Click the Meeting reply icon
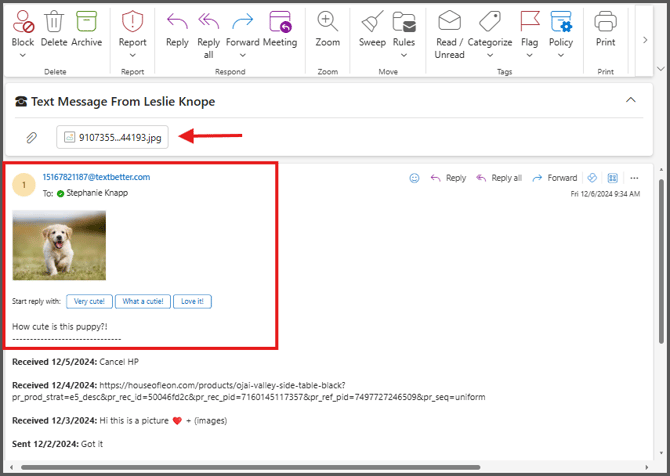This screenshot has height=476, width=670. point(280,22)
